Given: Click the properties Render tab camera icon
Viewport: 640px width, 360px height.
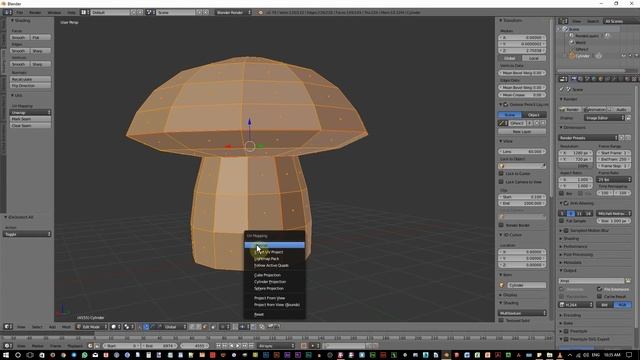Looking at the screenshot, I should [x=574, y=79].
